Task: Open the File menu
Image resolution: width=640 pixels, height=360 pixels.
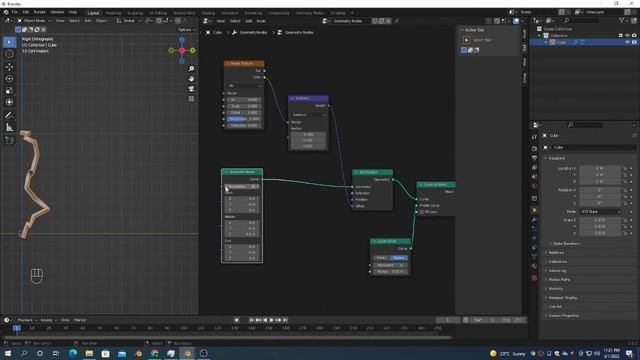Action: pos(15,12)
